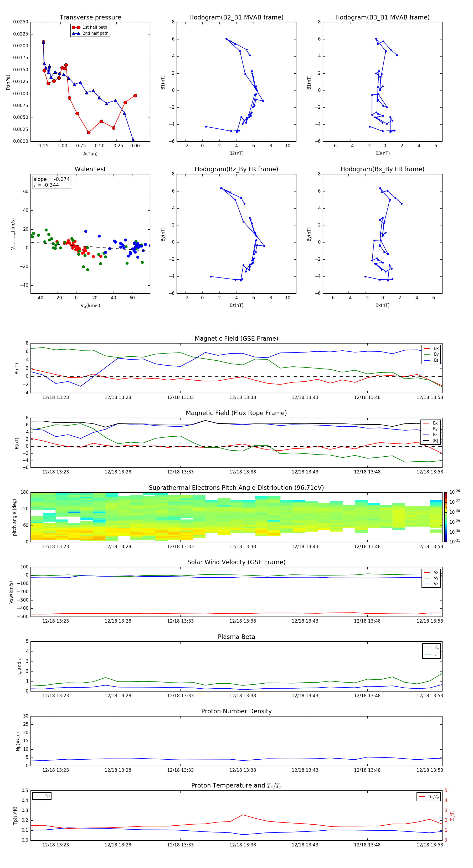Click the 'Hodogram(Bz_By FR frame)' title
The image size is (473, 868).
(236, 169)
